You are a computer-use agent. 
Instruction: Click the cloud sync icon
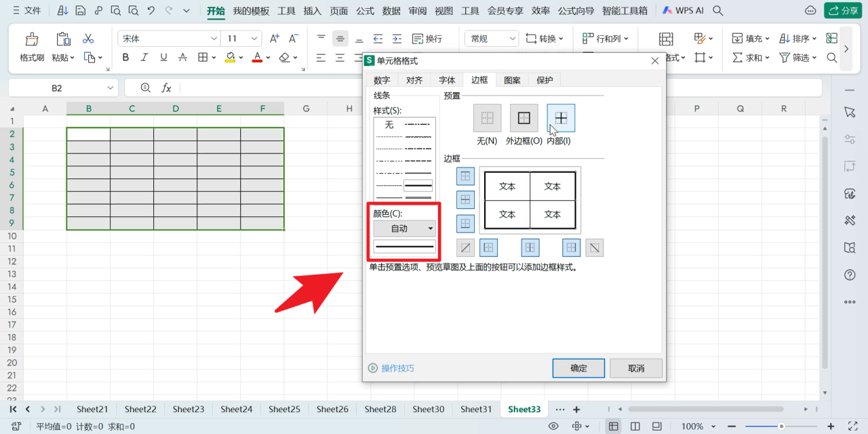pos(810,11)
